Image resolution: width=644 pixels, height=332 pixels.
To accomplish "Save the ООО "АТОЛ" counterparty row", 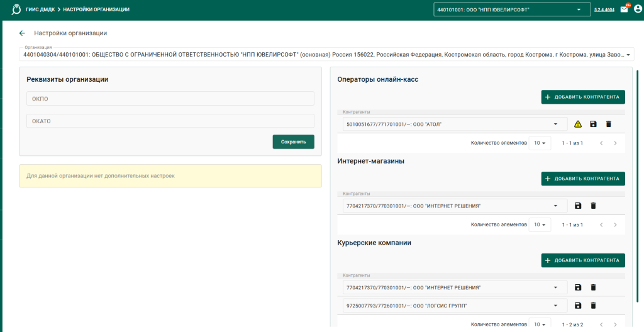I will [x=593, y=124].
